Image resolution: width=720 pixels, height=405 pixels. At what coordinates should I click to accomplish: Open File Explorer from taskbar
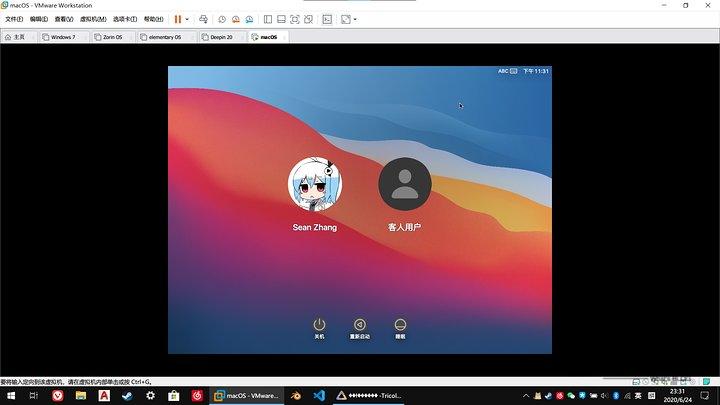tap(81, 395)
